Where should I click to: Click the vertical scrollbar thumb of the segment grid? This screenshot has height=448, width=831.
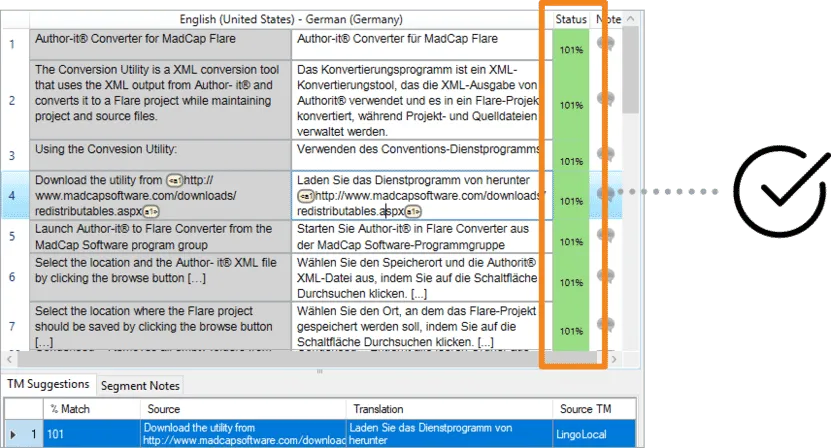[630, 69]
